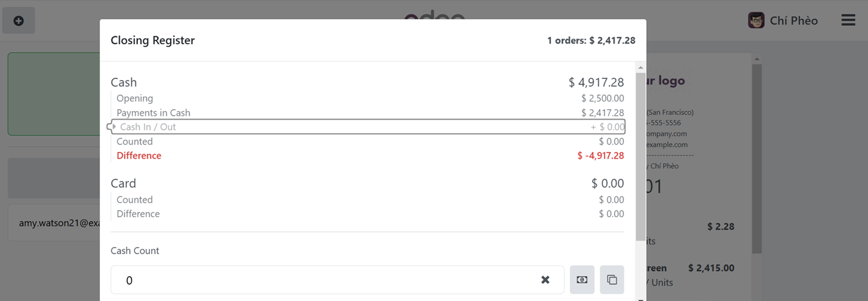Click the plus icon button

click(19, 21)
